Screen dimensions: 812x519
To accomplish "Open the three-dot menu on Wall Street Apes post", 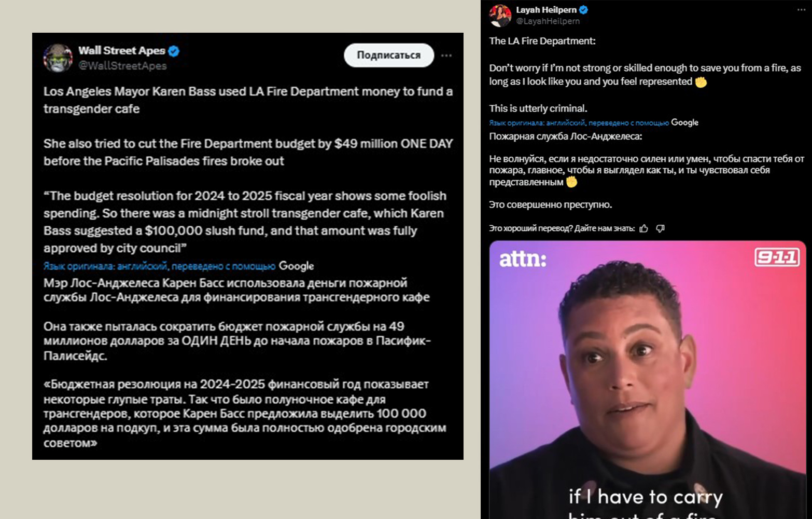I will 446,55.
